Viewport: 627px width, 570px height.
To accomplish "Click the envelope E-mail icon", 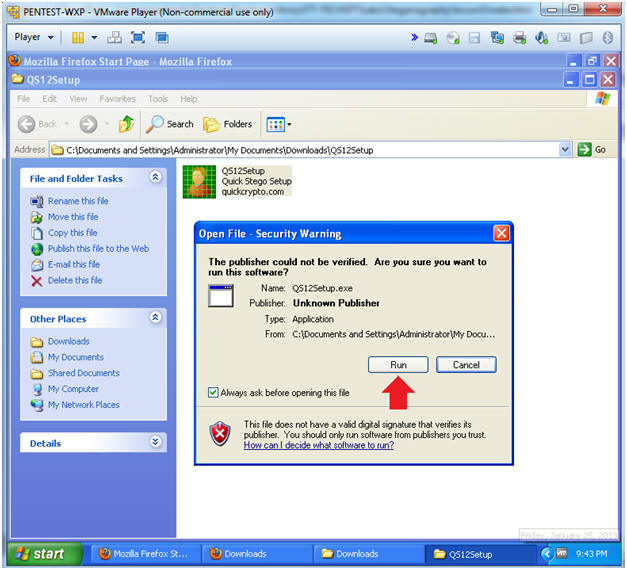I will [x=37, y=265].
